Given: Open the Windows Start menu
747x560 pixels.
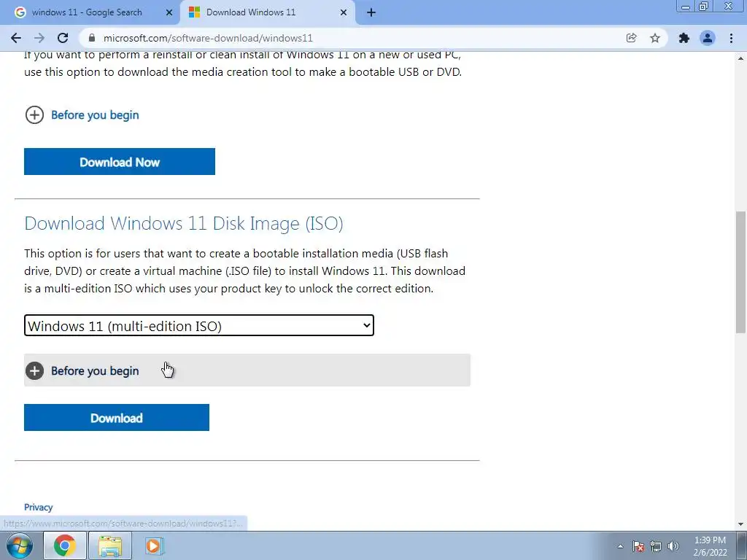Looking at the screenshot, I should (20, 545).
